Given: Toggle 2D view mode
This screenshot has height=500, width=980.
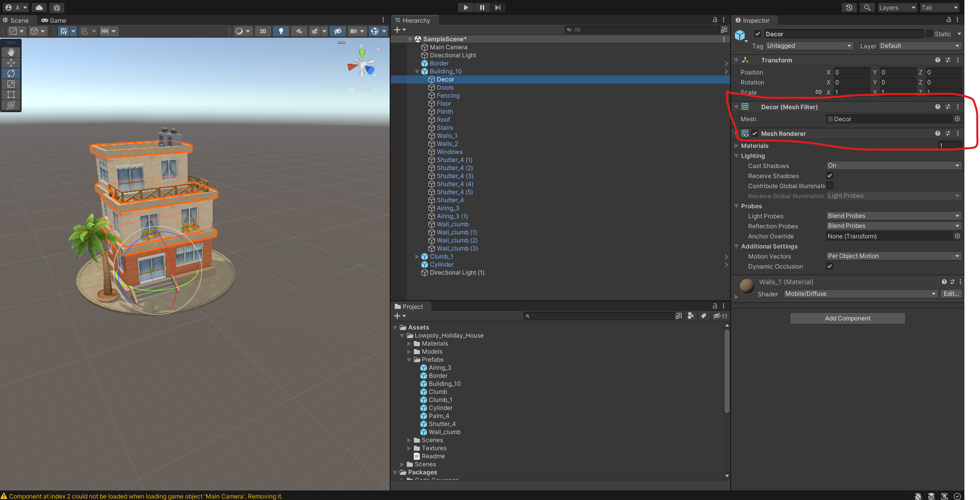Looking at the screenshot, I should tap(262, 31).
